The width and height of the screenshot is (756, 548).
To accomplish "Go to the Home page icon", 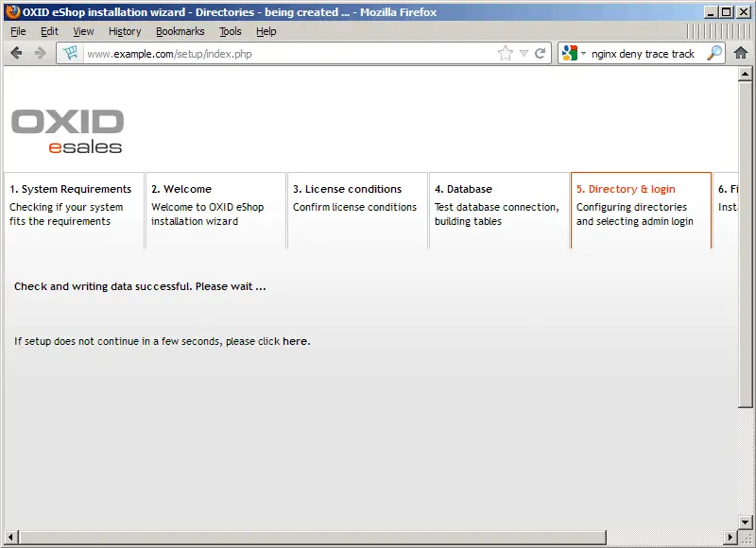I will (741, 53).
